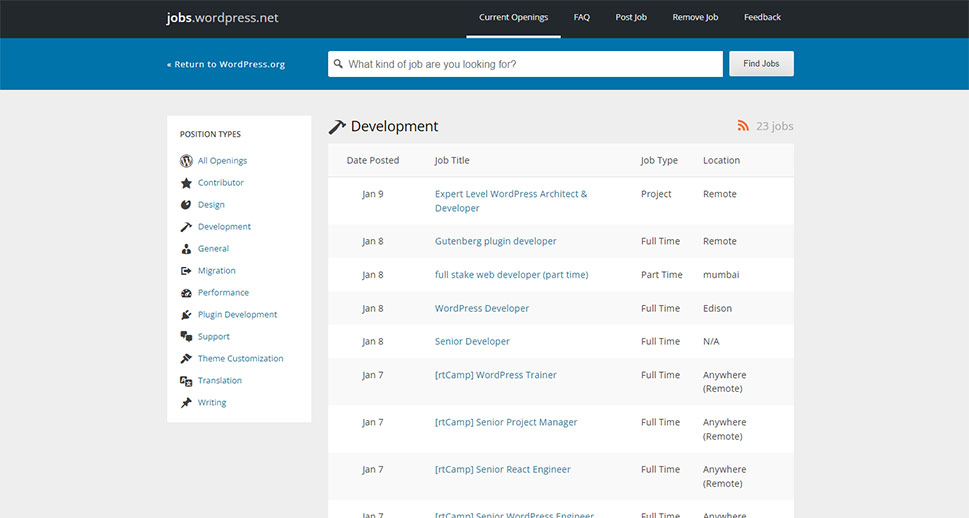The image size is (969, 518).
Task: Click the Find Jobs button
Action: [761, 64]
